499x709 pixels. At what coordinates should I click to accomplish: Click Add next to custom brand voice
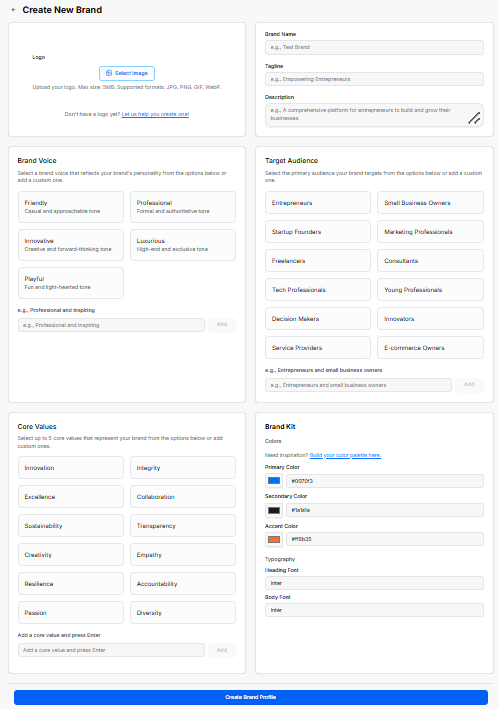(x=222, y=325)
